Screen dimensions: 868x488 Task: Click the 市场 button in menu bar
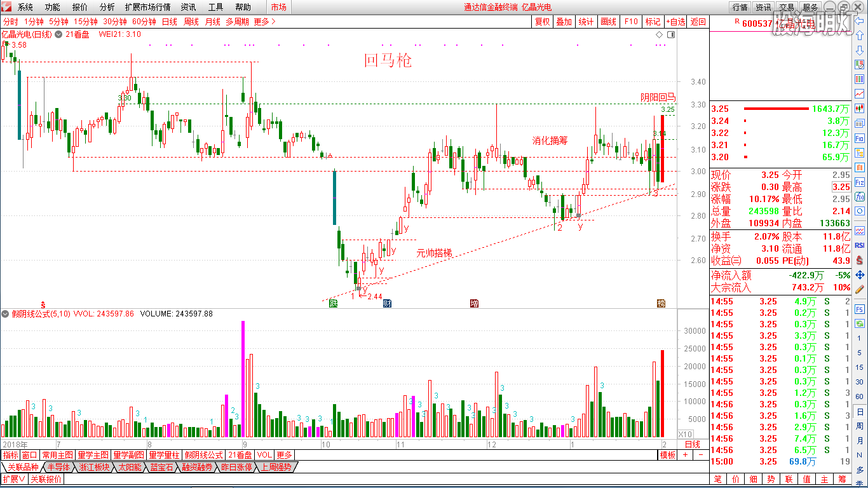pyautogui.click(x=278, y=7)
